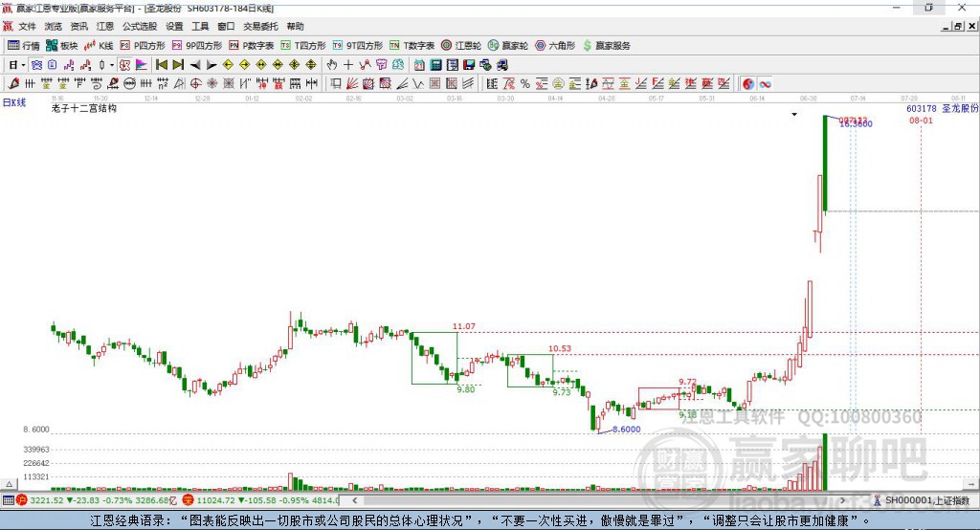
Task: Jump to first bar with skip-back icon
Action: (161, 65)
